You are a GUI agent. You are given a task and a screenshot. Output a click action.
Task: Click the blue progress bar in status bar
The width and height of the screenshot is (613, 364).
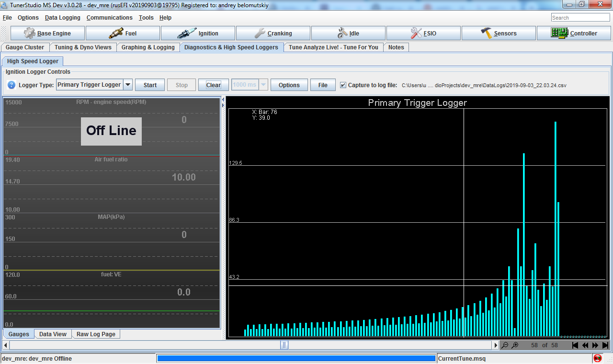click(296, 358)
